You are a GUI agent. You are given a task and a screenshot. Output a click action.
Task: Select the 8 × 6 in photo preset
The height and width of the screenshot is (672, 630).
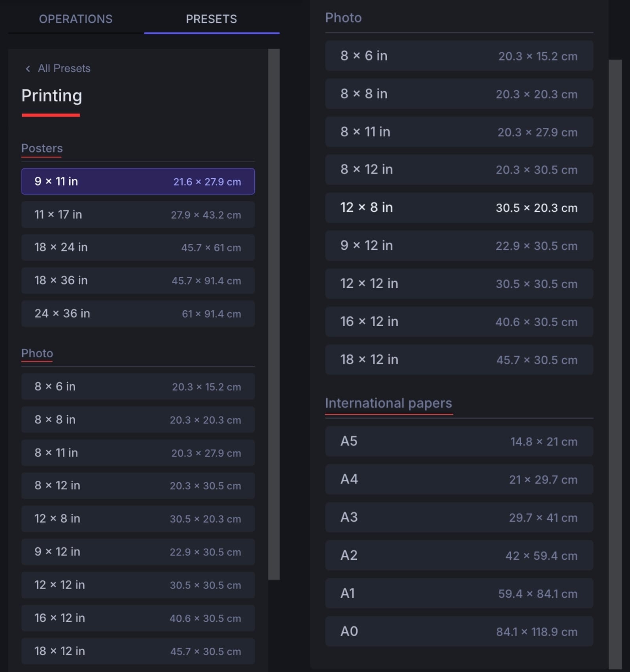coord(138,387)
